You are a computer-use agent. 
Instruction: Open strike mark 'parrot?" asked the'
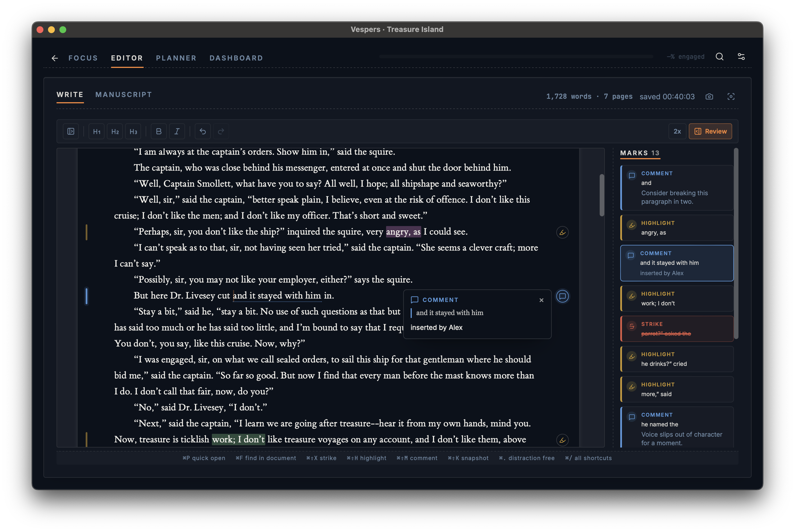676,329
